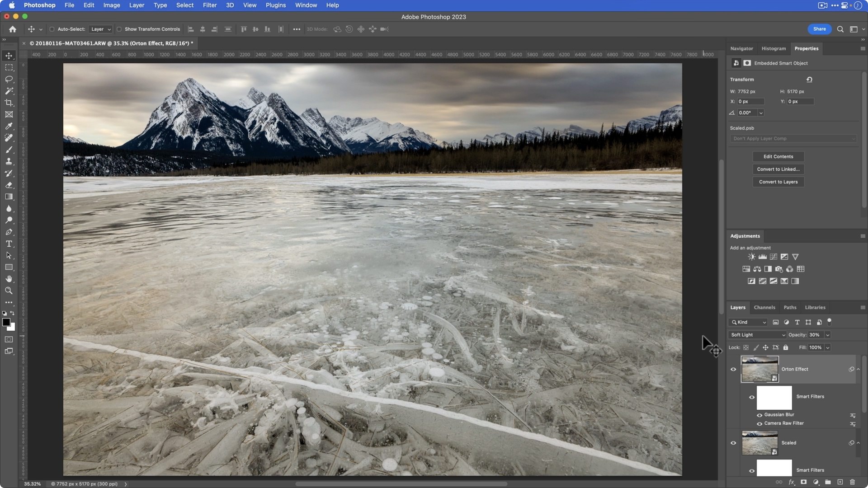Select the Horizontal Type tool
Screen dimensions: 868x488
coord(9,244)
